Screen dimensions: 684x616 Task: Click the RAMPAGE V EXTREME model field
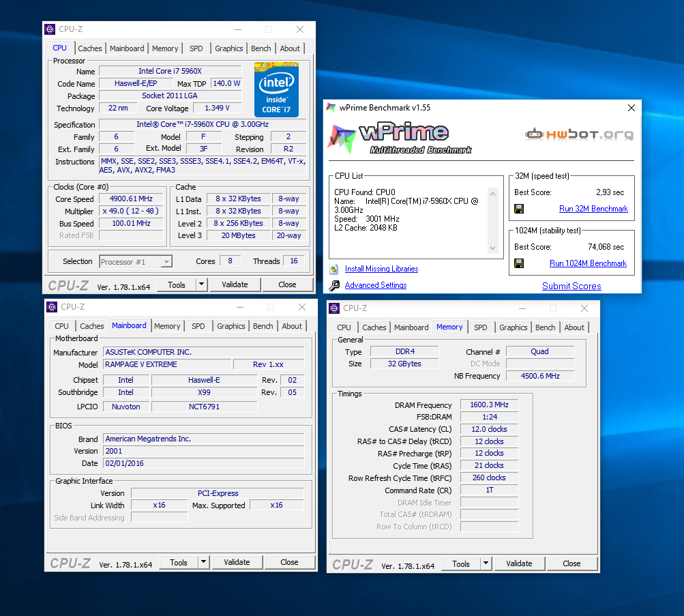[x=167, y=364]
